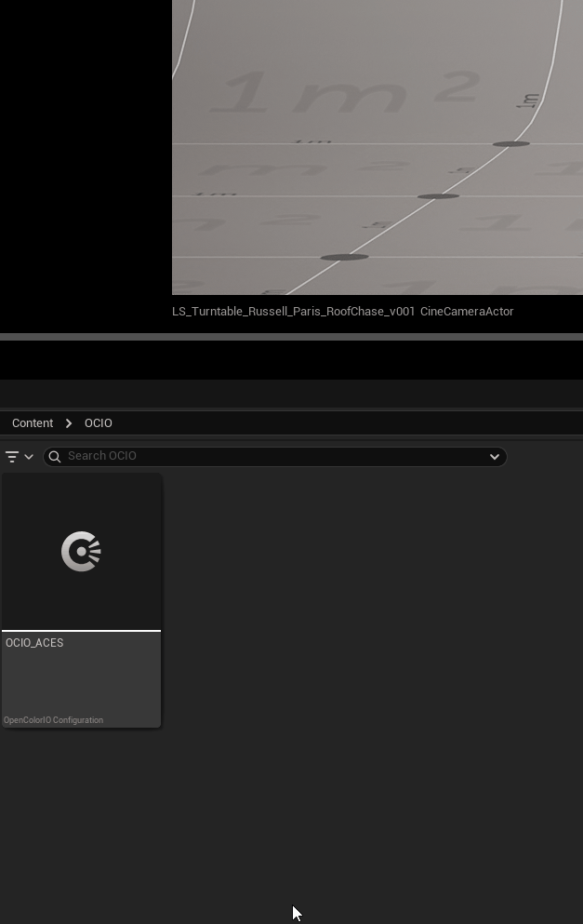Viewport: 583px width, 924px height.
Task: Select the OCIO breadcrumb folder
Action: click(x=99, y=422)
